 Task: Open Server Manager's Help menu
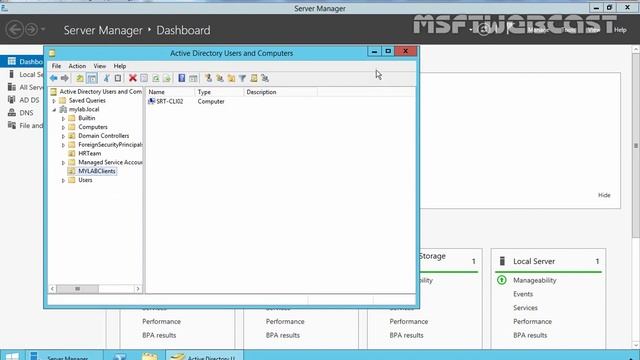(620, 30)
